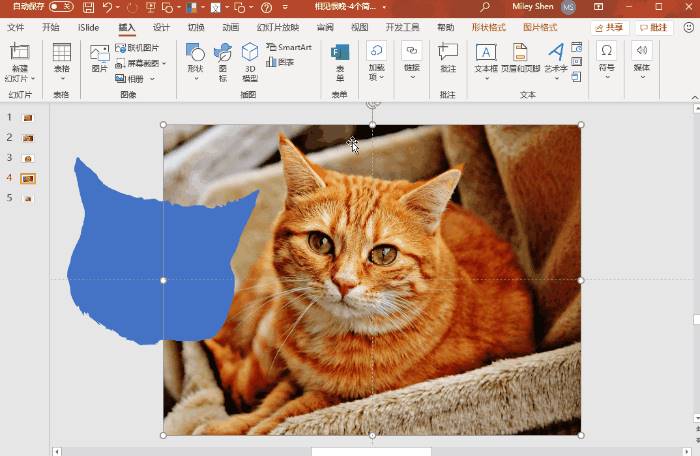This screenshot has height=456, width=700.
Task: Open the Symbol (符号) menu
Action: pos(606,58)
